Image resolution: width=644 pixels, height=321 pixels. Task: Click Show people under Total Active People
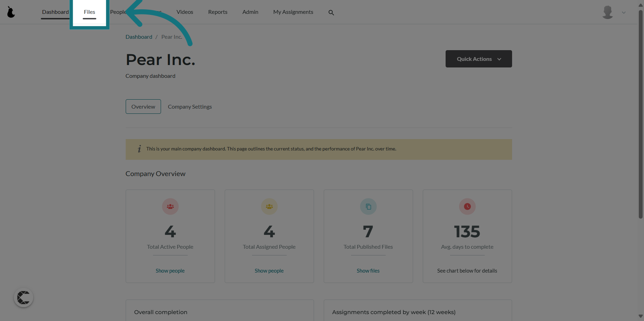pyautogui.click(x=170, y=270)
